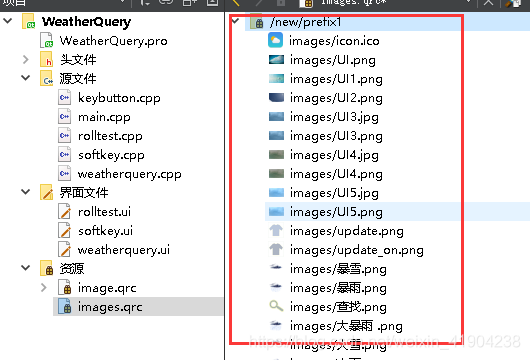Click the images/icon.ico weather icon thumbnail
The width and height of the screenshot is (530, 360).
point(275,40)
